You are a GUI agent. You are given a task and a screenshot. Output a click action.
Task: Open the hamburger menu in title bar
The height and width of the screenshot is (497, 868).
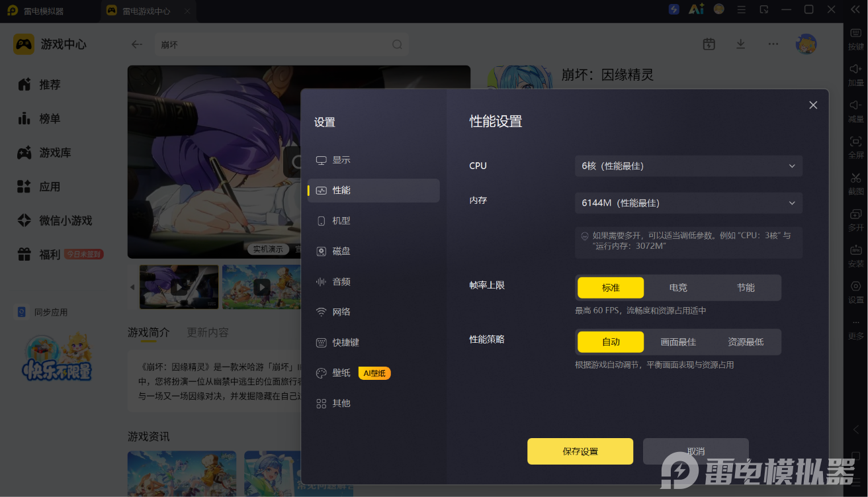[x=742, y=9]
